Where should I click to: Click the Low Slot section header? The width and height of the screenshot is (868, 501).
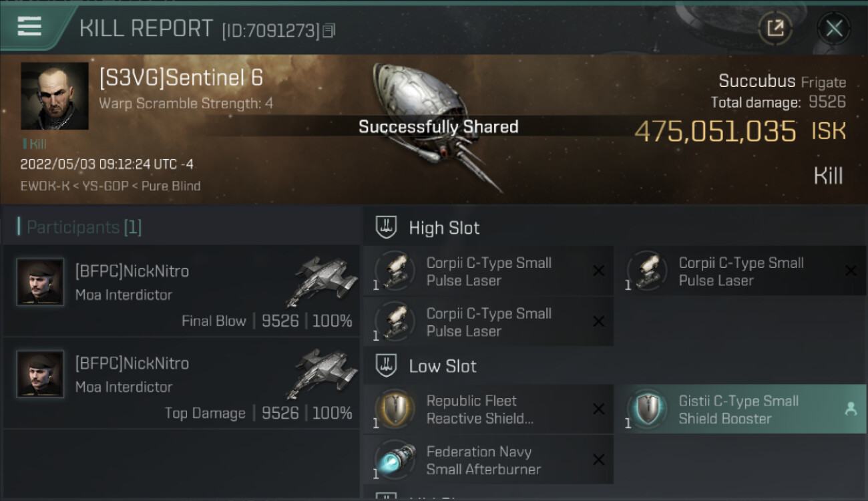pos(443,366)
